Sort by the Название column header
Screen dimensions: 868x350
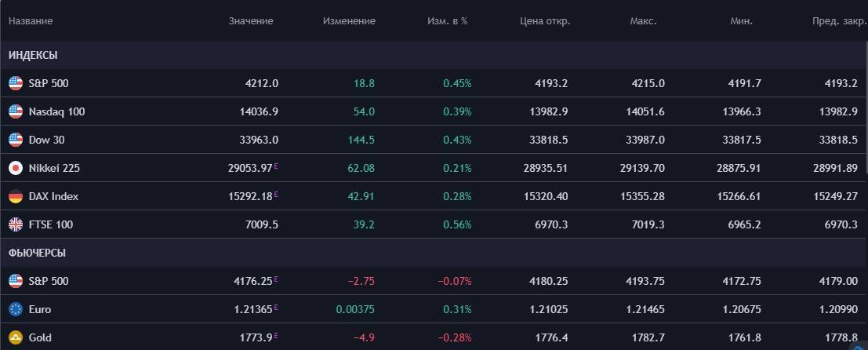click(31, 21)
